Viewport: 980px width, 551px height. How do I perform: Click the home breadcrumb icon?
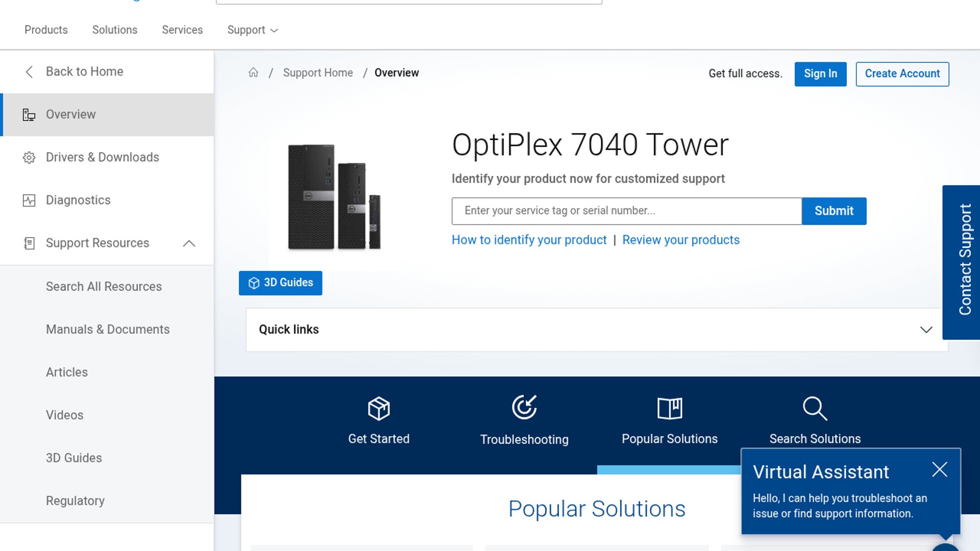[x=253, y=72]
